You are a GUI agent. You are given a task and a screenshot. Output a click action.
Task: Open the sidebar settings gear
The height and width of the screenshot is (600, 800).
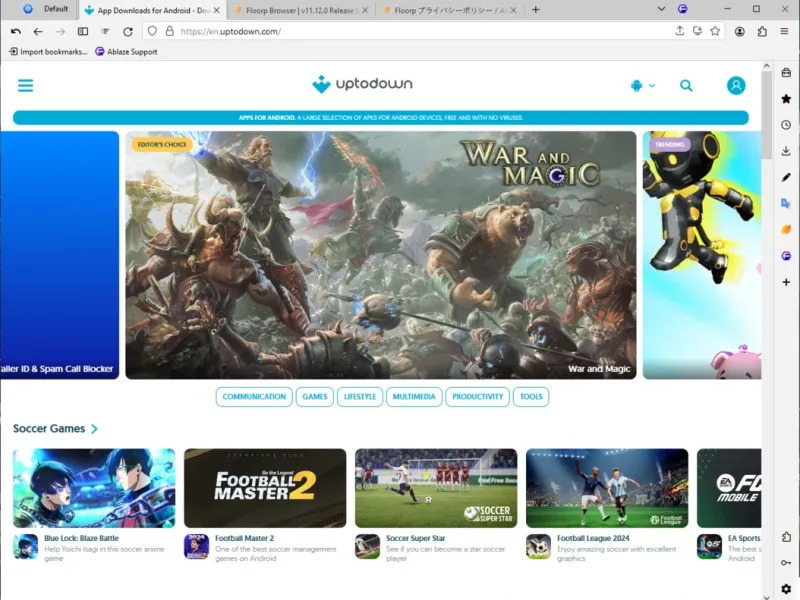pos(786,588)
